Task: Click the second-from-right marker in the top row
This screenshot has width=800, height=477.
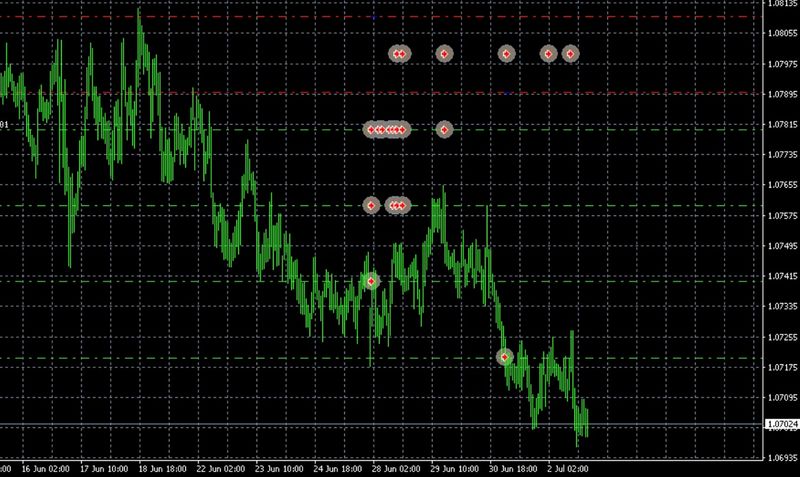Action: coord(548,54)
